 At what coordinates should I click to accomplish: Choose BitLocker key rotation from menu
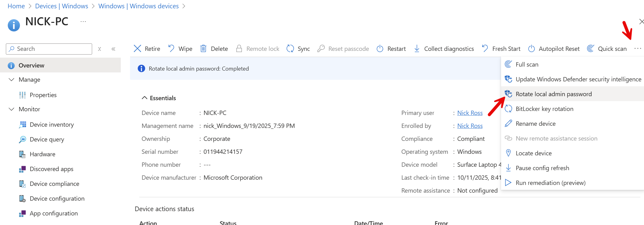tap(544, 109)
